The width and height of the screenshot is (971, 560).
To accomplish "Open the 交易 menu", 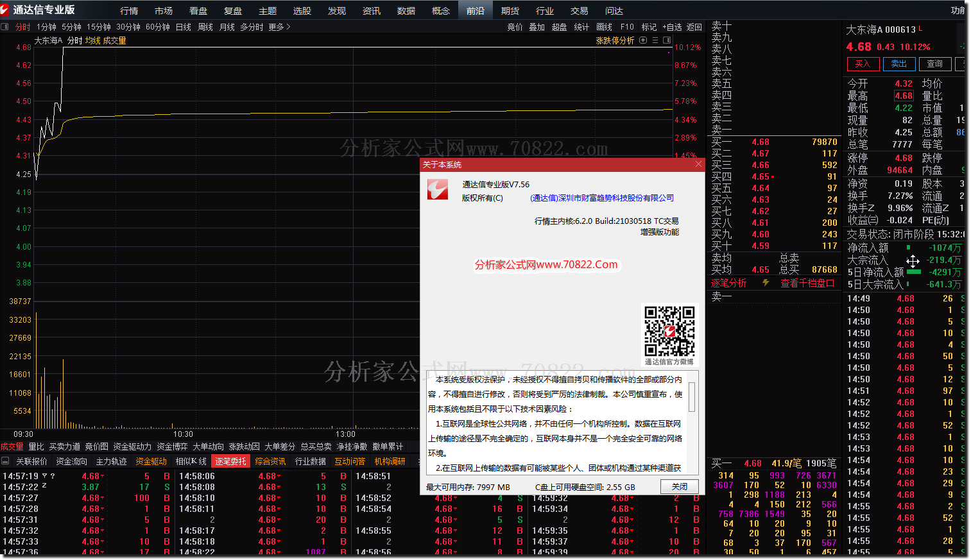I will [580, 10].
